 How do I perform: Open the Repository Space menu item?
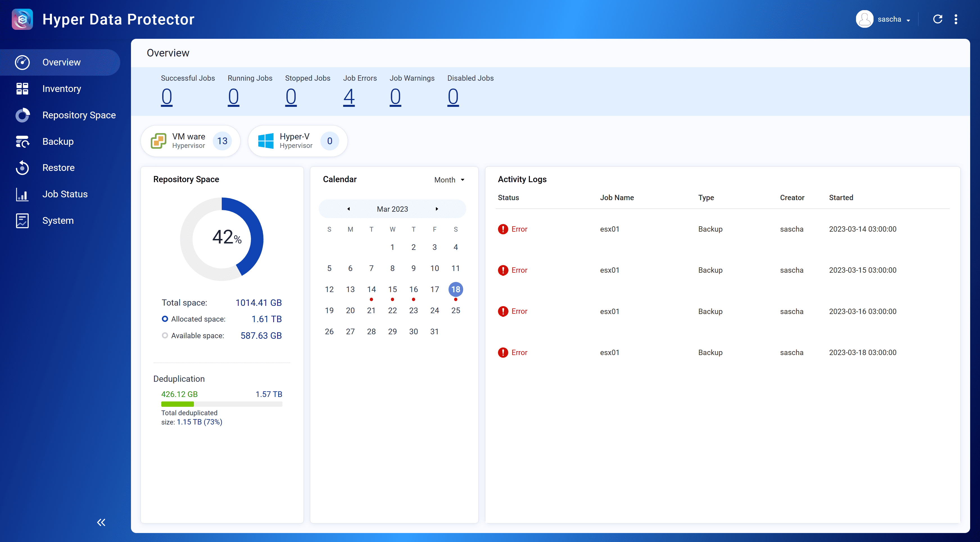[79, 115]
